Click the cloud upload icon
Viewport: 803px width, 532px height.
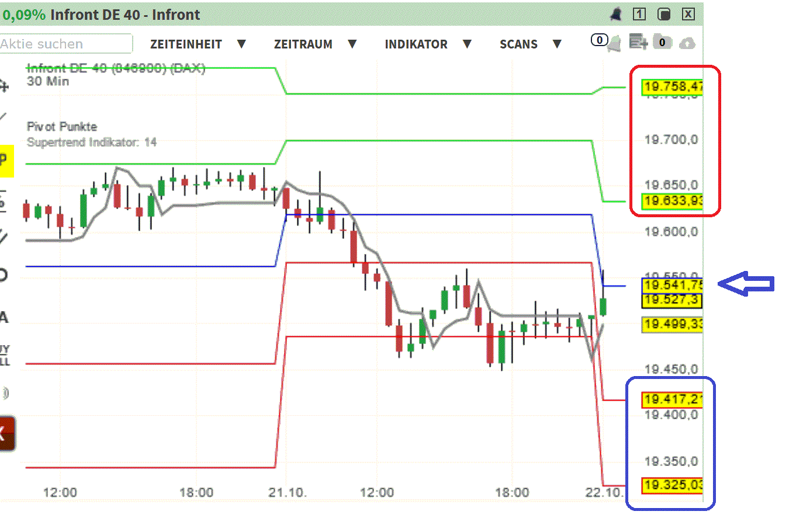pyautogui.click(x=688, y=43)
